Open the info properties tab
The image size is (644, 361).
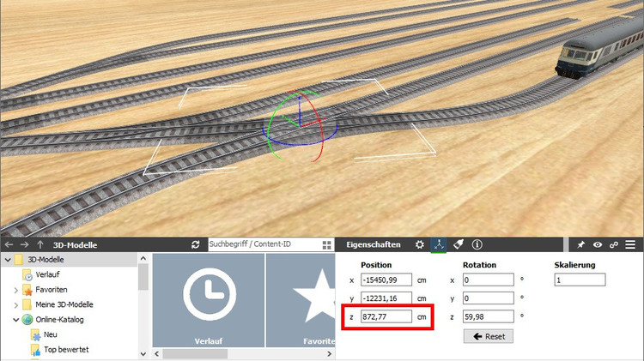coord(477,244)
